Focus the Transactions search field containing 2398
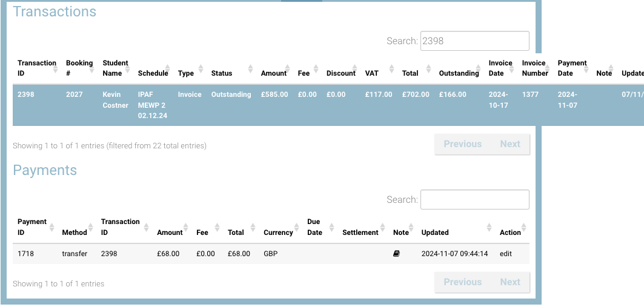This screenshot has height=307, width=644. click(474, 41)
